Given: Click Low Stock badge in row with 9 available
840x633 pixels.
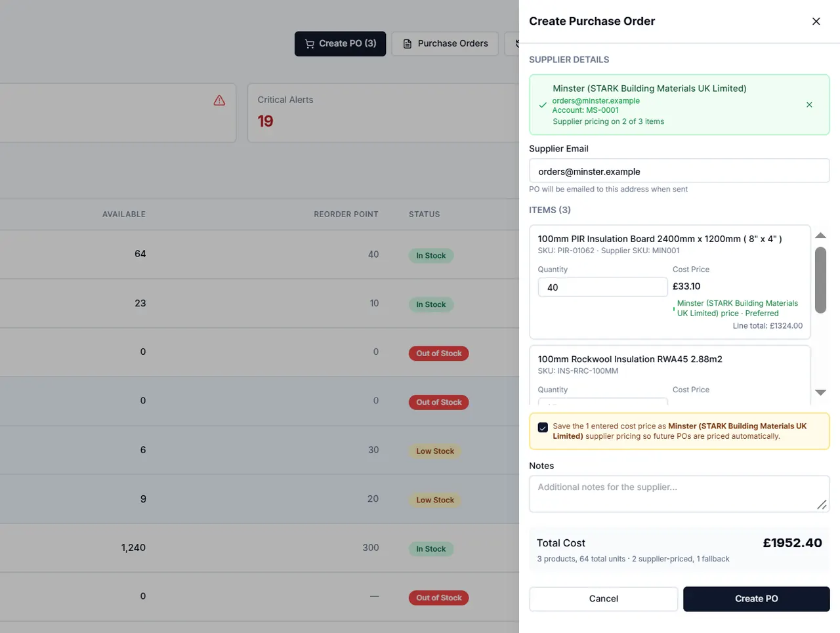Looking at the screenshot, I should (435, 500).
